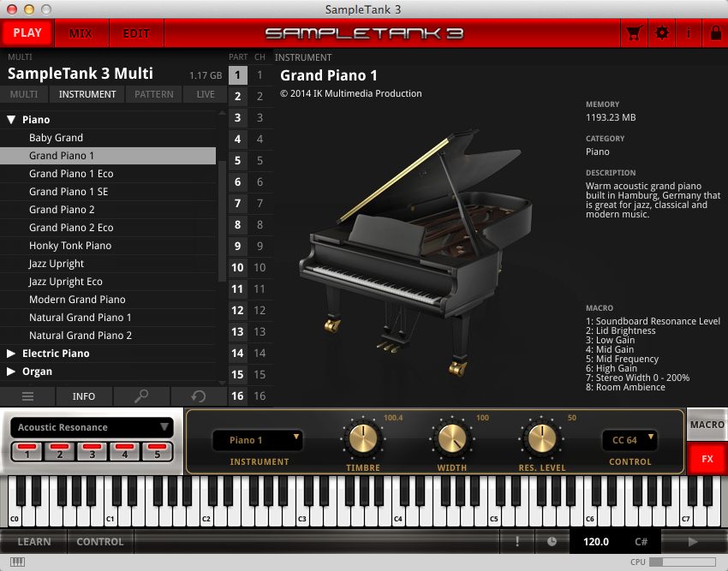Open the info 'i' panel

[688, 33]
